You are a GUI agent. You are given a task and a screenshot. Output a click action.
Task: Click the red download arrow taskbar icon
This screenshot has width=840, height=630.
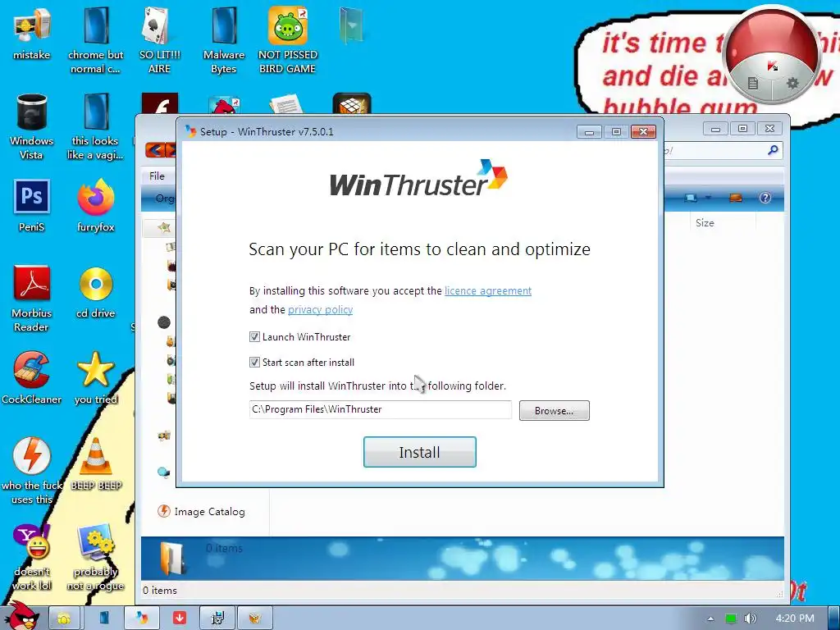pos(180,618)
